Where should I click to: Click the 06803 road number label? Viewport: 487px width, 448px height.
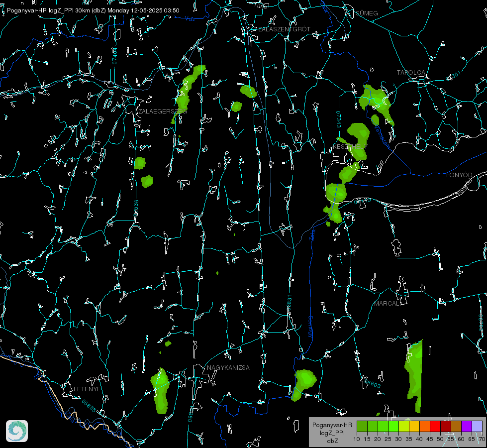(x=373, y=383)
